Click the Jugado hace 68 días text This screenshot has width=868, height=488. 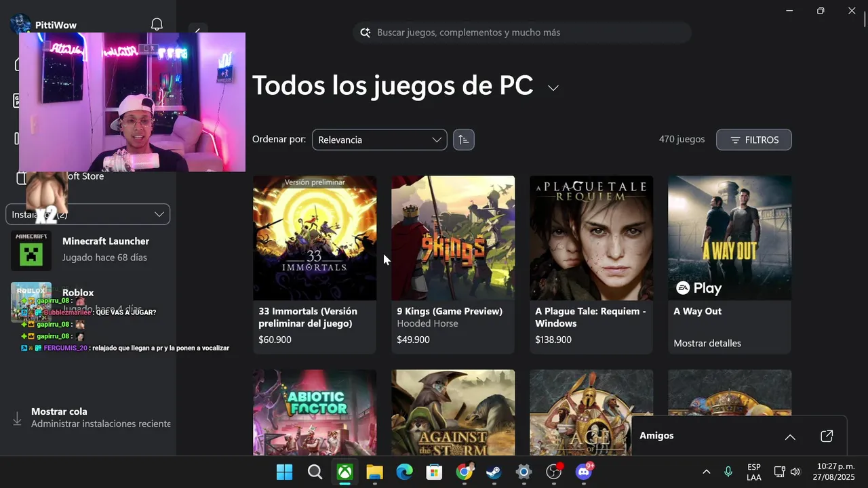coord(104,258)
